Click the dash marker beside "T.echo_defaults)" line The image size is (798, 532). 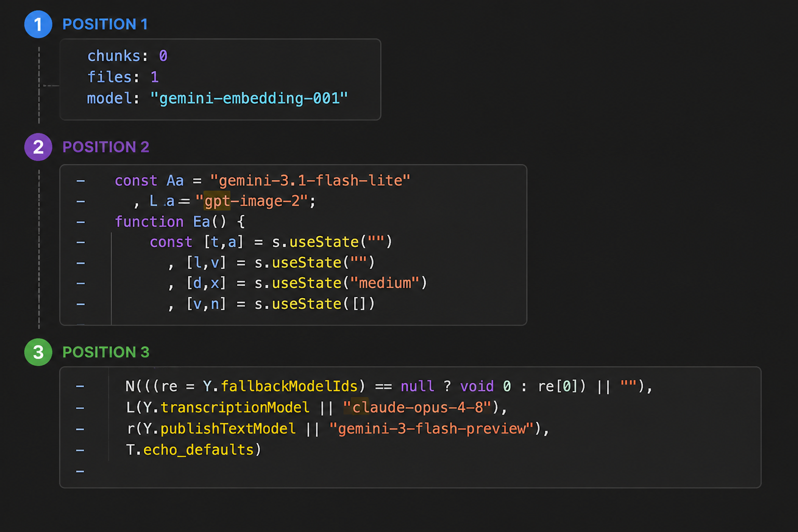click(x=80, y=450)
